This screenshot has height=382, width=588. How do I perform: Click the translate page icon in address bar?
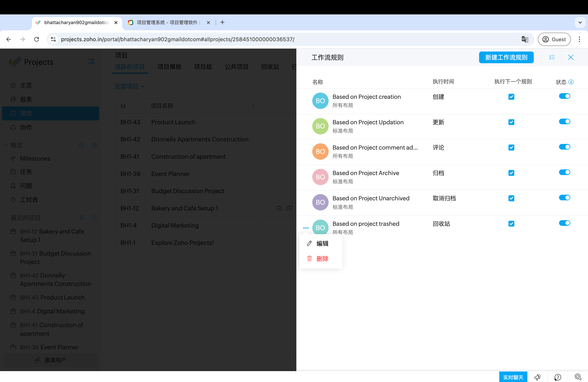525,39
